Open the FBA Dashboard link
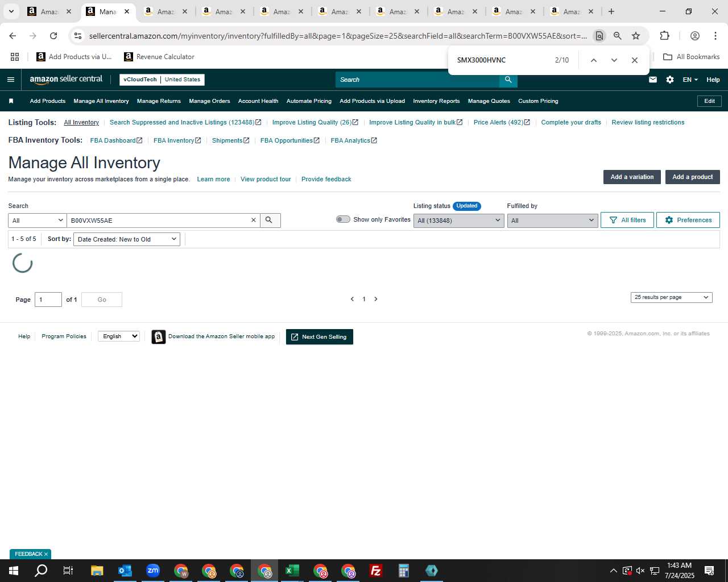The image size is (728, 582). point(116,140)
